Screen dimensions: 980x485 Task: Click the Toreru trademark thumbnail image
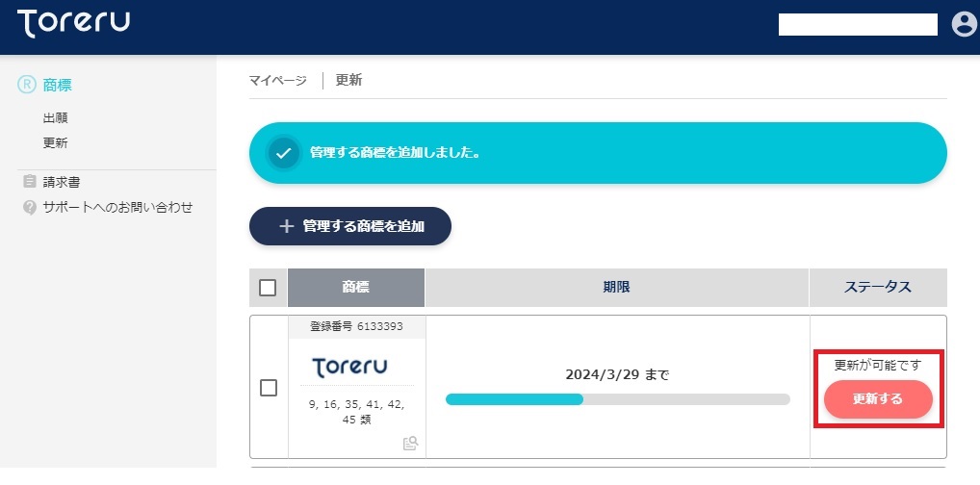[349, 367]
